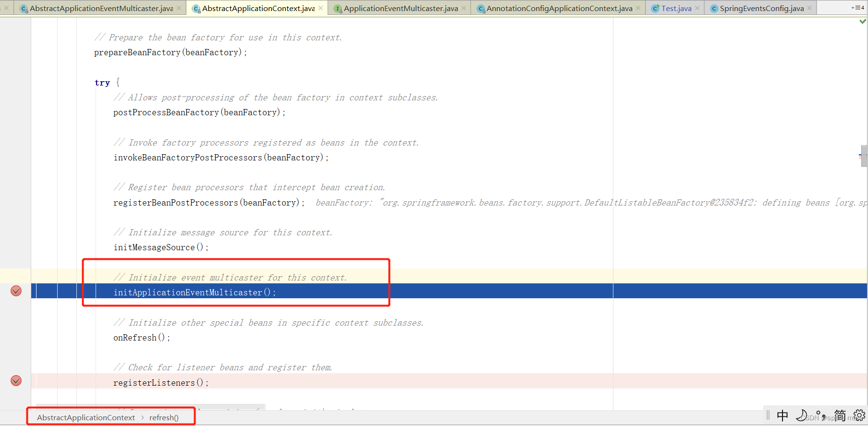868x426 pixels.
Task: Click the try keyword
Action: pos(102,83)
